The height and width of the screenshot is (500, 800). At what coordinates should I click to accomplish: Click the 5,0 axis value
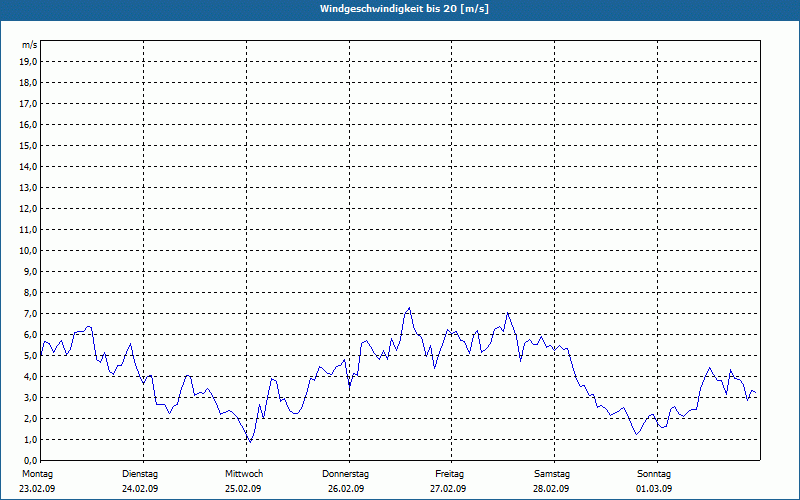(30, 356)
